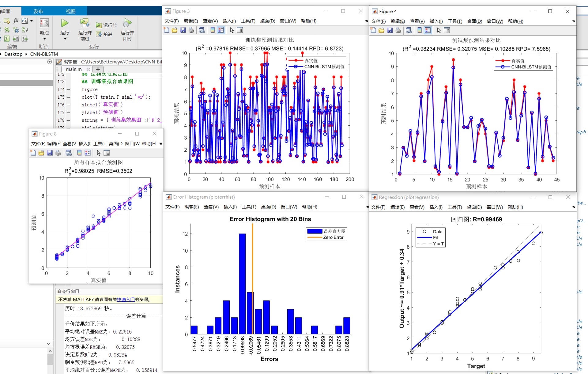The width and height of the screenshot is (588, 374).
Task: Click the blue 误差直方图 legend swatch
Action: (x=315, y=231)
